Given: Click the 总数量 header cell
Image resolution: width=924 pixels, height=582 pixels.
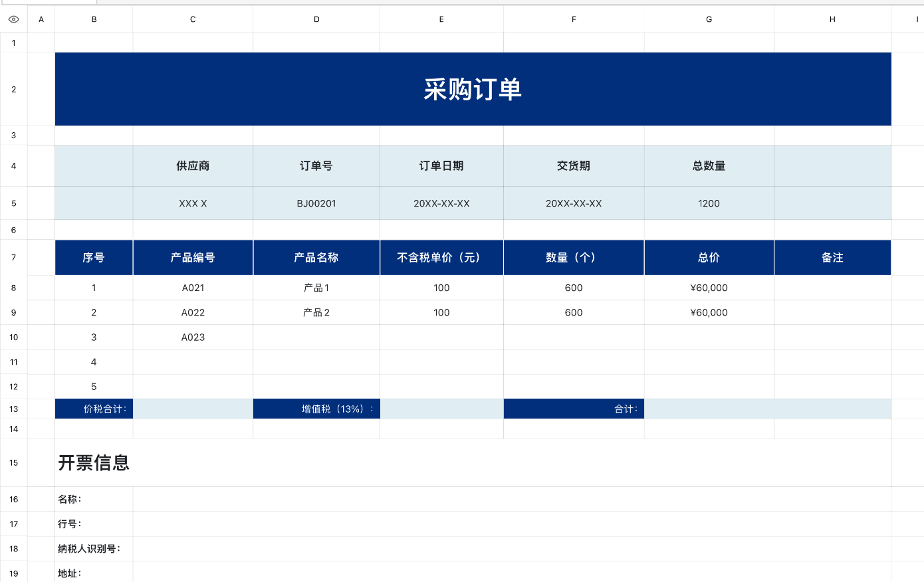Looking at the screenshot, I should pyautogui.click(x=709, y=165).
